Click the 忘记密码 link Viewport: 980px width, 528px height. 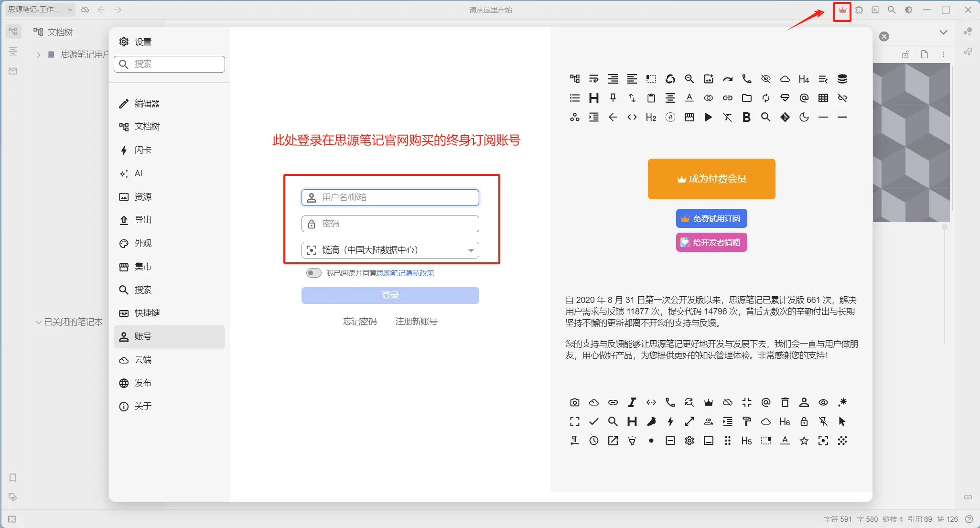pos(360,322)
